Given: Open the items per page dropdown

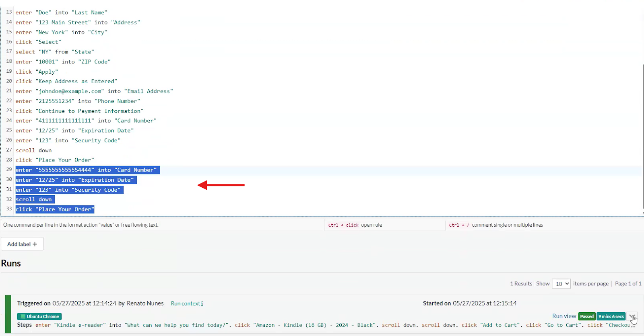Looking at the screenshot, I should 561,284.
